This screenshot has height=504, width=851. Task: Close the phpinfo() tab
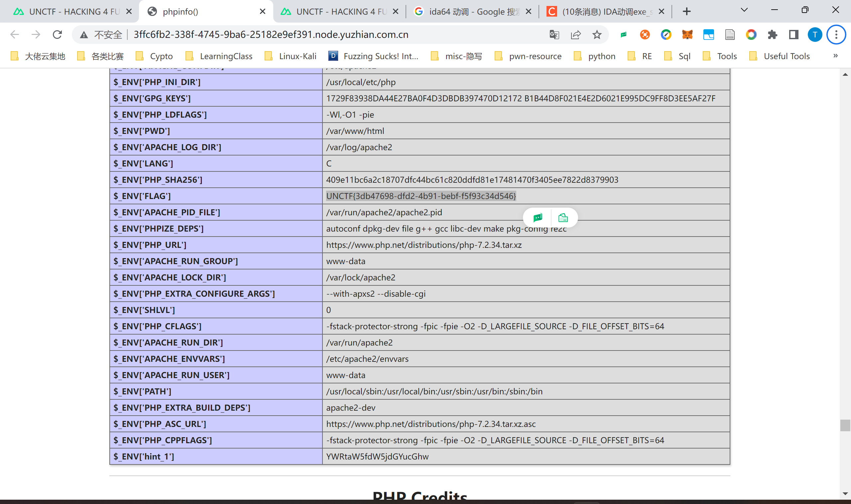[x=263, y=12]
